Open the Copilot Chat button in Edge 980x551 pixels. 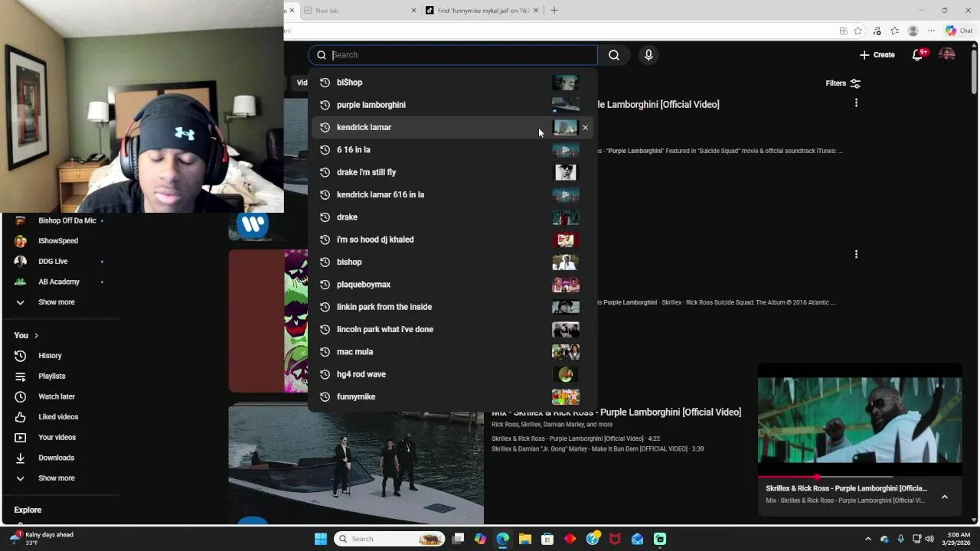click(x=959, y=31)
